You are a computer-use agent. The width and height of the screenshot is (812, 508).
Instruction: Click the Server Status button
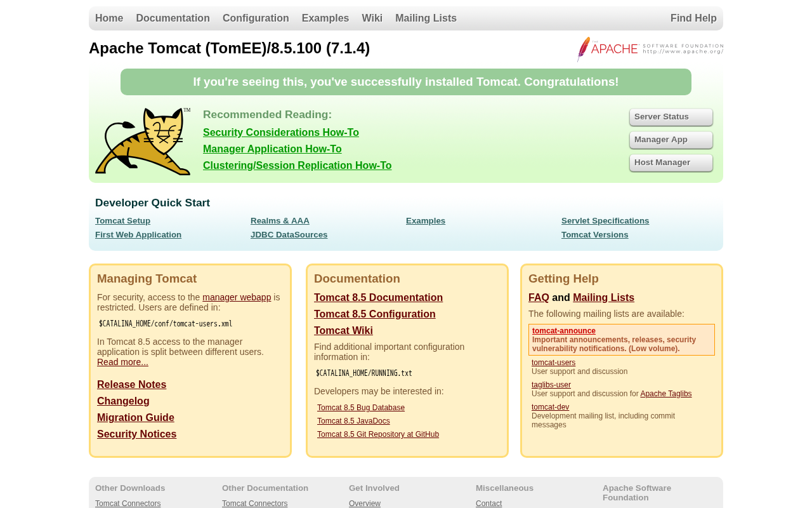[x=671, y=117]
